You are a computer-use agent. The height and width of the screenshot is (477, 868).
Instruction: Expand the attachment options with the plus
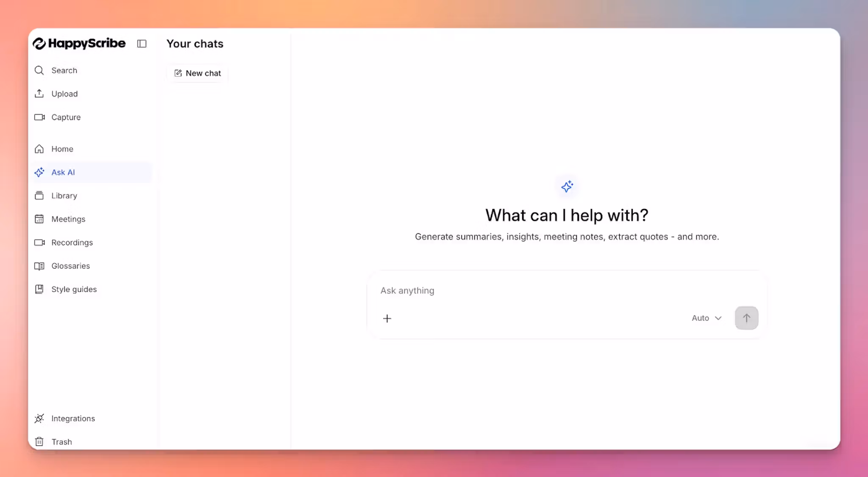pyautogui.click(x=387, y=318)
